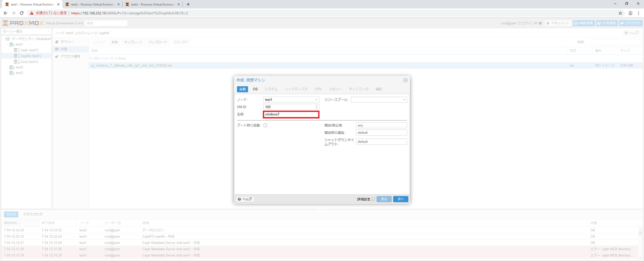
Task: Click the 開始/停止順 input field
Action: [x=381, y=125]
